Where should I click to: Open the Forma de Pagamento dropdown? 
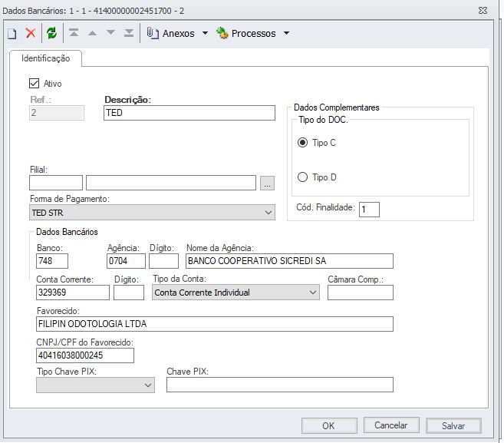152,212
